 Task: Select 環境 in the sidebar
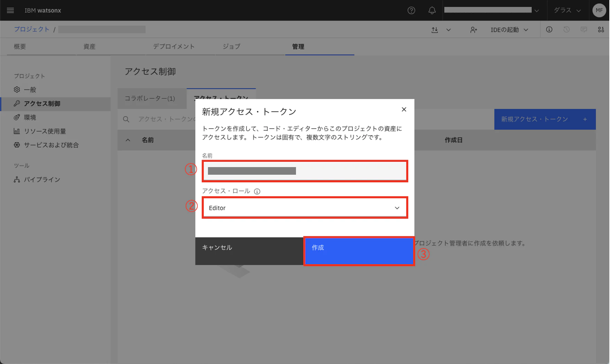point(55,118)
